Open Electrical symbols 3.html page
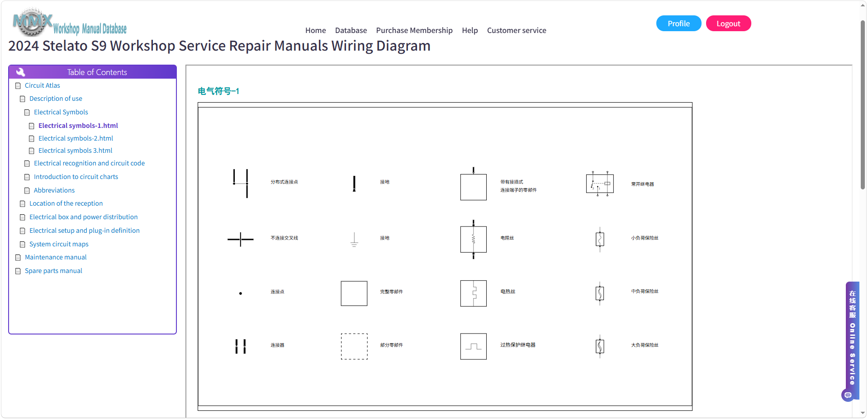Viewport: 868px width, 419px height. pyautogui.click(x=75, y=151)
